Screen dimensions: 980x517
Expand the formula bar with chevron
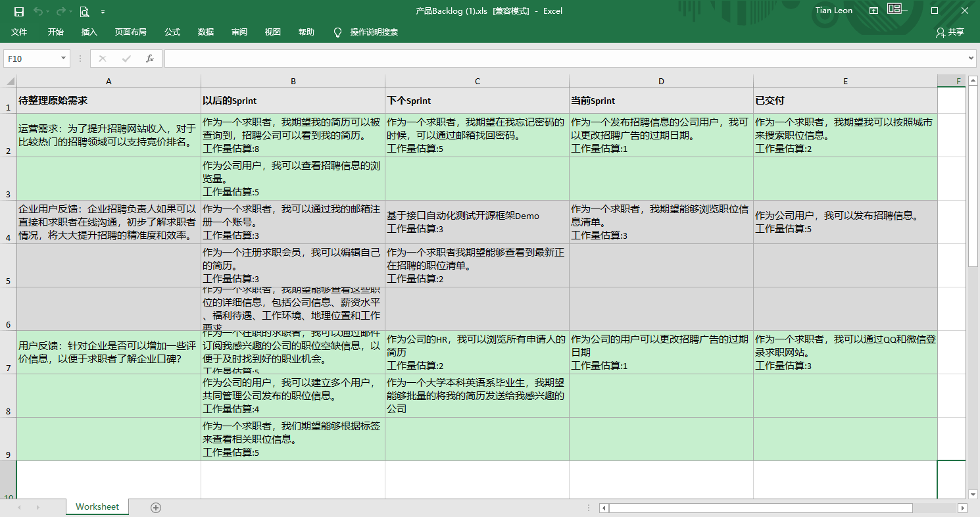tap(971, 59)
